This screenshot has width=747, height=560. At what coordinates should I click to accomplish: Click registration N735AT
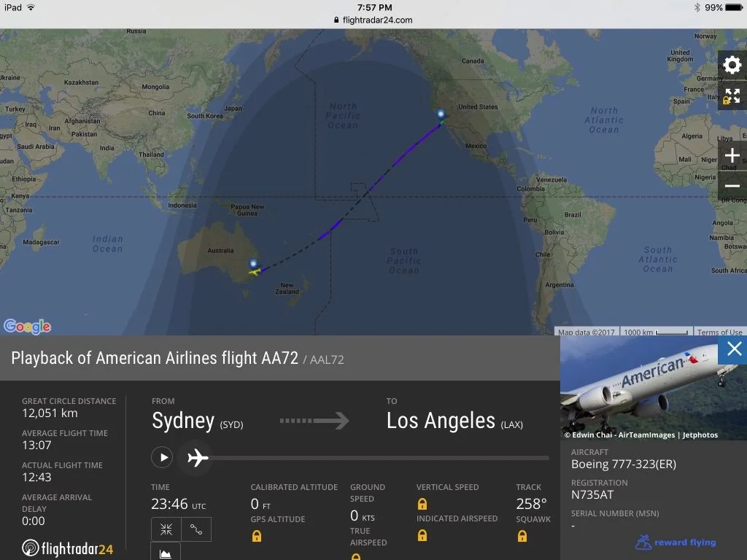tap(592, 495)
